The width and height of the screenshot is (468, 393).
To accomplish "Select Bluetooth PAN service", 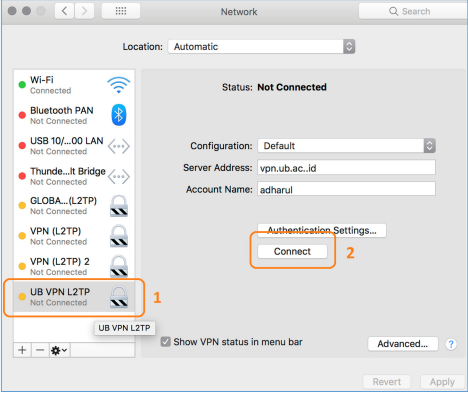I will (74, 115).
